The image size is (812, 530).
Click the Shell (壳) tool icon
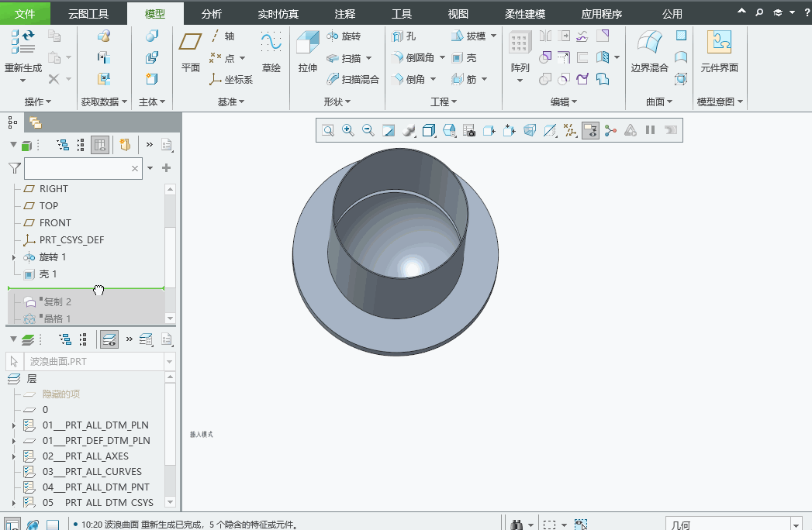[458, 58]
